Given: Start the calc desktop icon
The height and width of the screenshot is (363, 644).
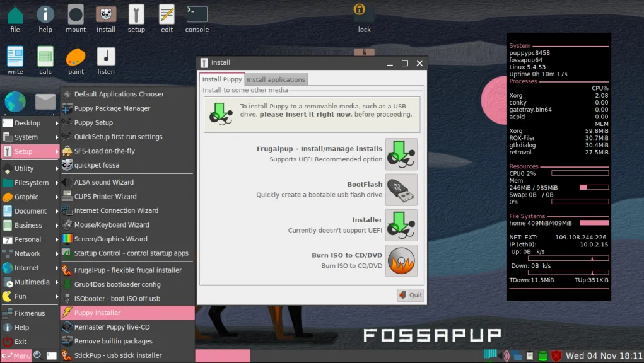Looking at the screenshot, I should click(x=45, y=57).
